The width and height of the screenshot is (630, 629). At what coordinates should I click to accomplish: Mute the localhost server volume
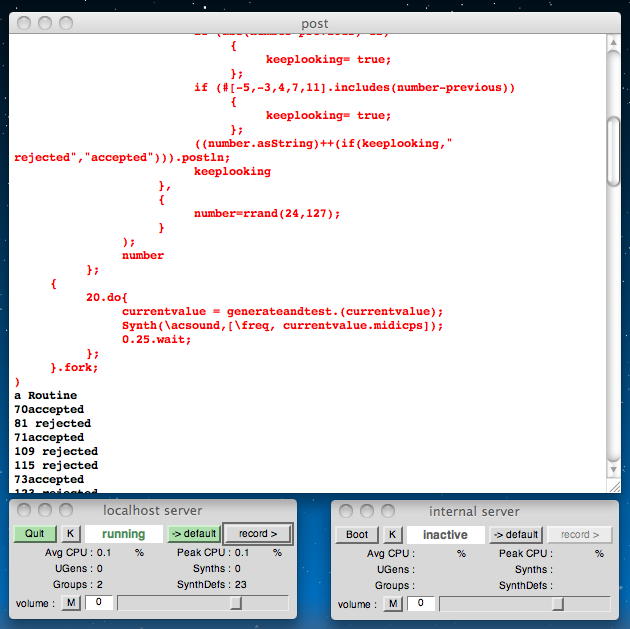coord(71,602)
